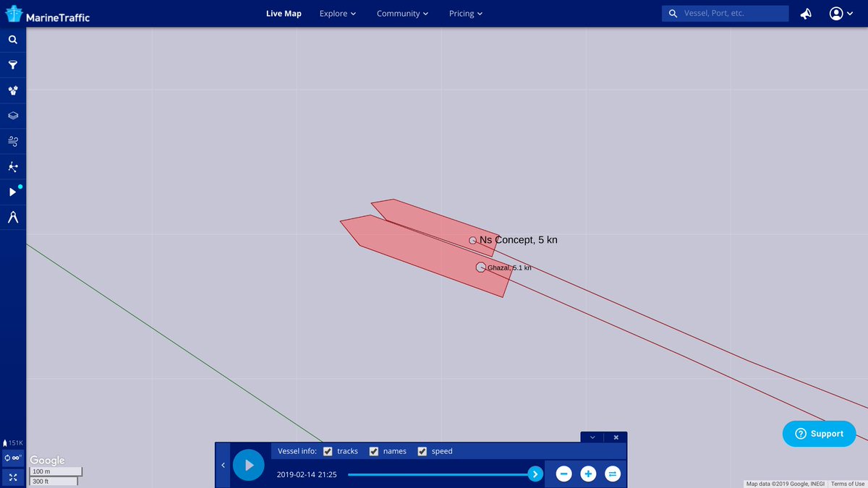Click the playback timeline slider handle
This screenshot has height=488, width=868.
(x=535, y=474)
